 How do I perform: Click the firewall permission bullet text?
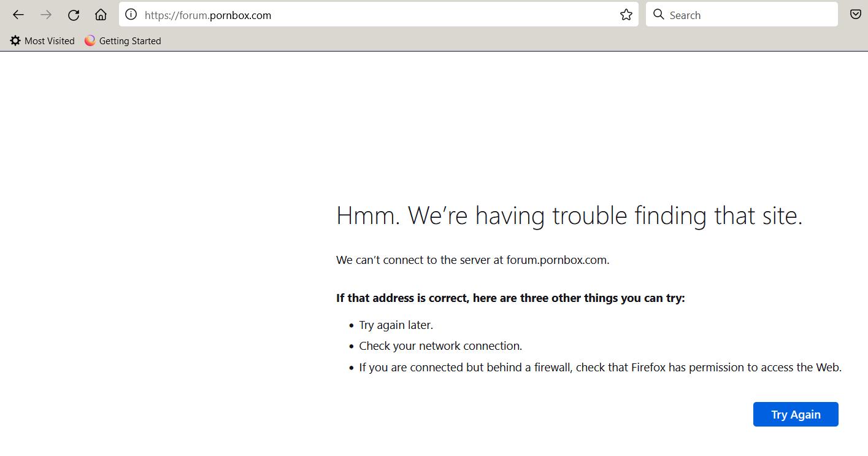600,368
